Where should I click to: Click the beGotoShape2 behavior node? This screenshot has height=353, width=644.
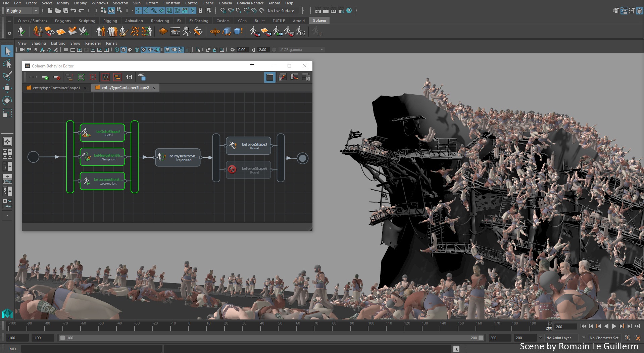click(102, 133)
